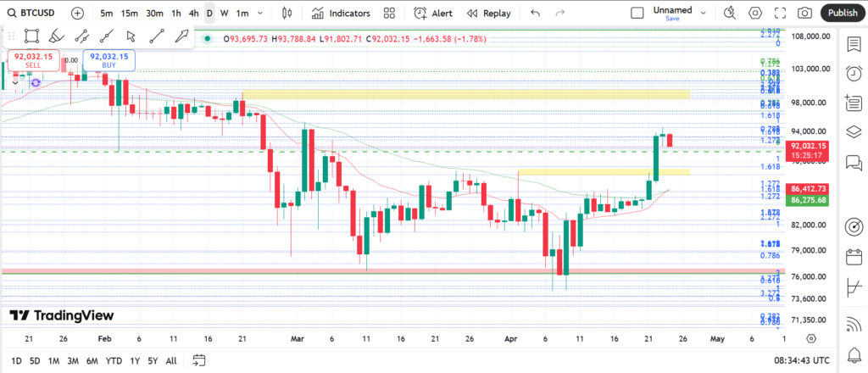Screen dimensions: 868x373
Task: Select the Extended line tool with midpoint
Action: [106, 36]
